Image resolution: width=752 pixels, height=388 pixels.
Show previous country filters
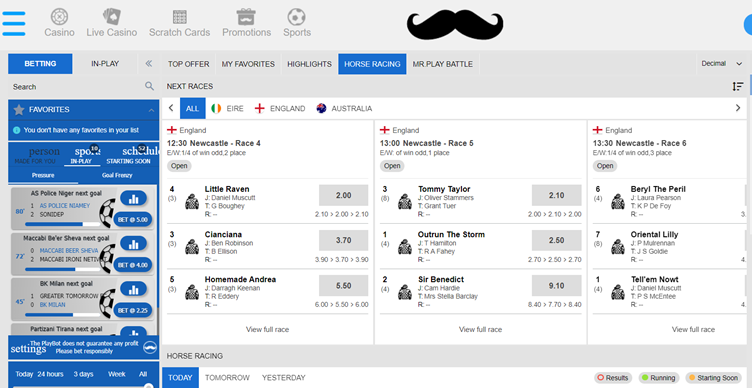171,108
